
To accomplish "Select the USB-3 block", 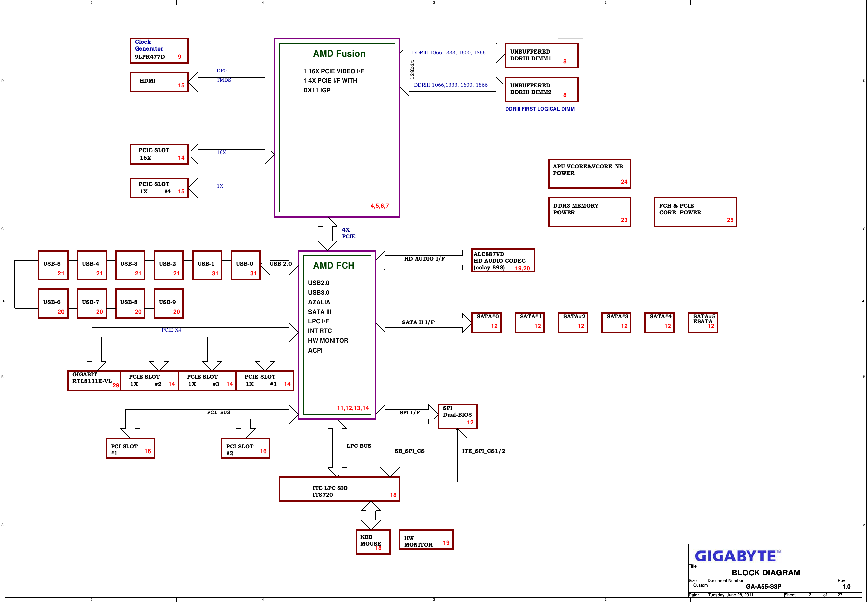I will pos(130,265).
